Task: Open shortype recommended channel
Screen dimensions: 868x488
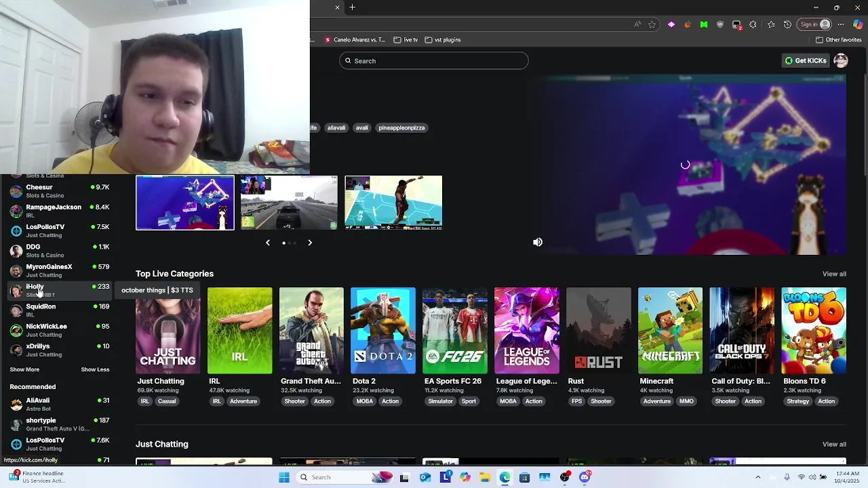Action: (60, 424)
